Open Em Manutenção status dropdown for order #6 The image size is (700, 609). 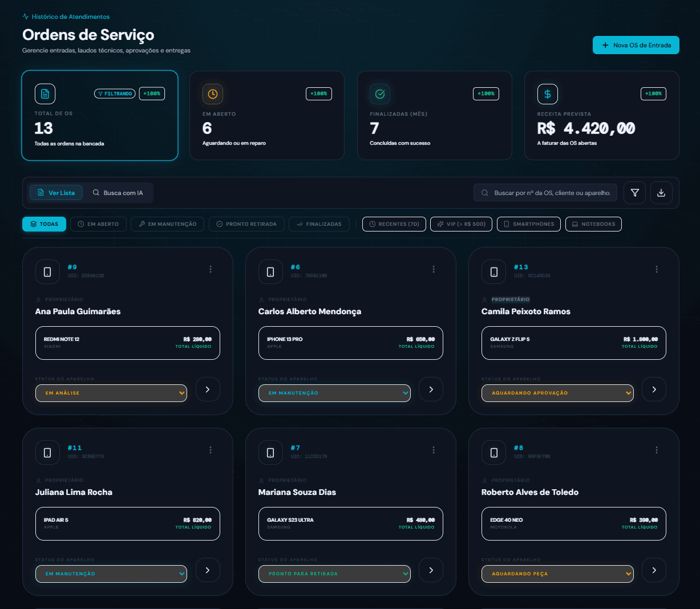[334, 393]
